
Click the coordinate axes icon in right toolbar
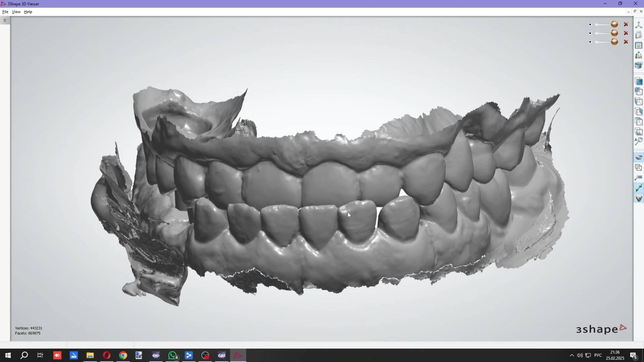pyautogui.click(x=639, y=25)
